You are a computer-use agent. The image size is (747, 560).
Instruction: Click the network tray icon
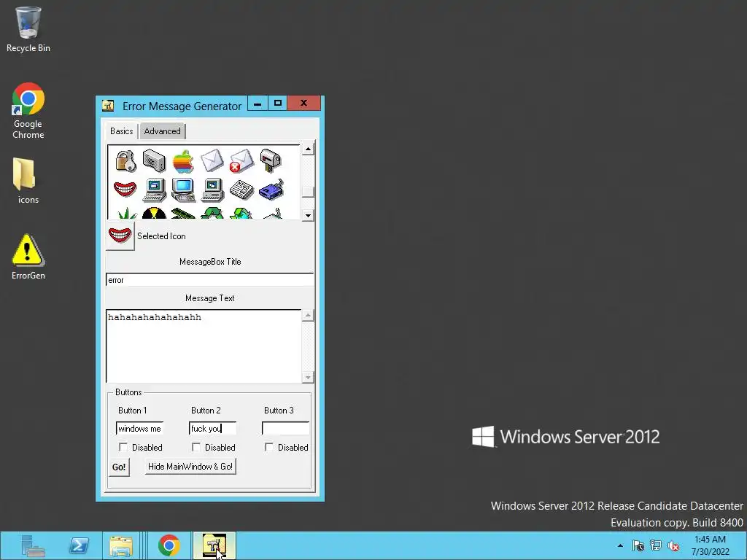[656, 545]
